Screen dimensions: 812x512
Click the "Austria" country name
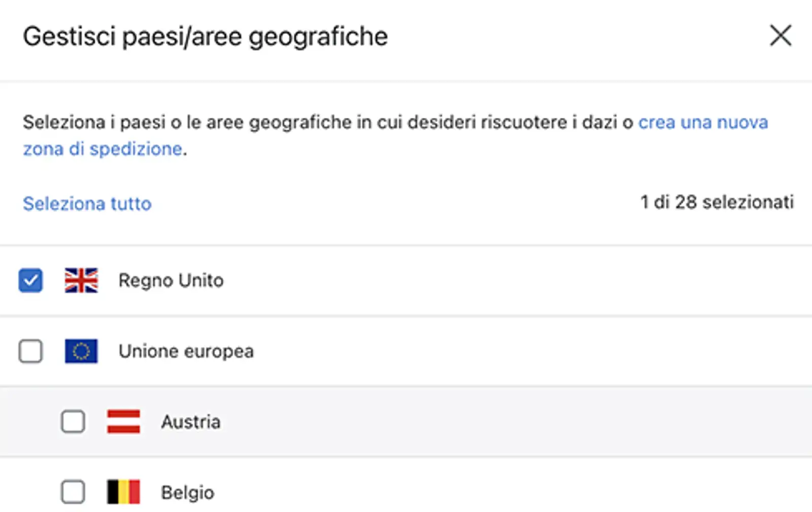coord(191,422)
